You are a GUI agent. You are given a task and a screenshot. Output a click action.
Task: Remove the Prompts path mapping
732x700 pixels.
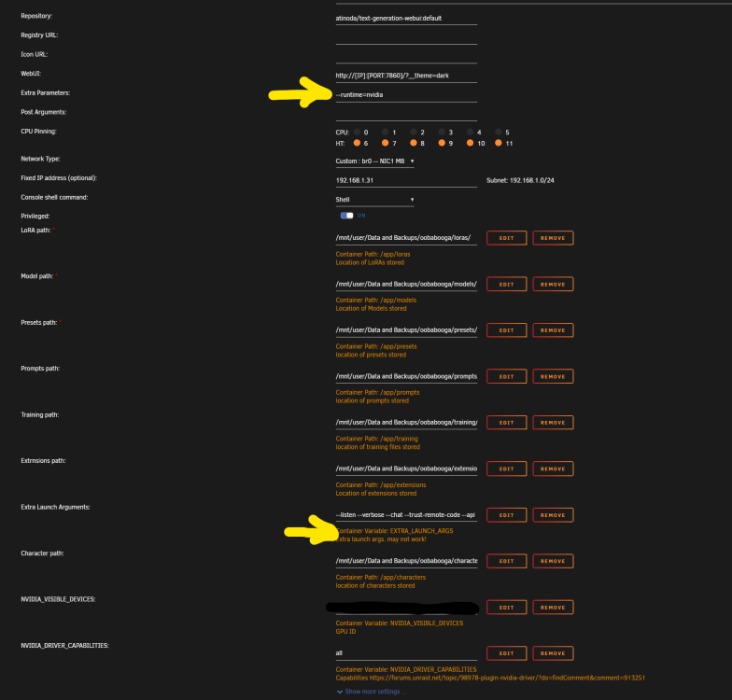553,377
